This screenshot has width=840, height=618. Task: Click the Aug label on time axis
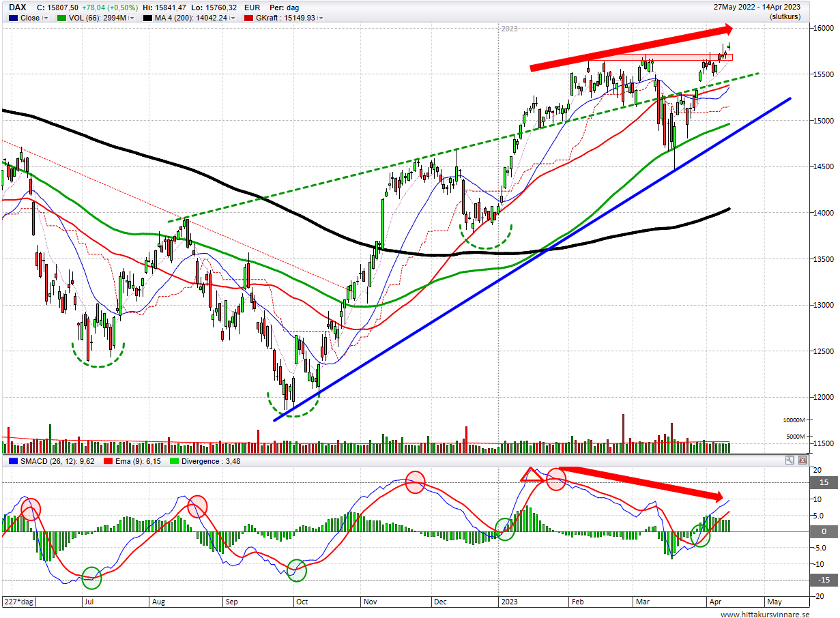pos(158,602)
